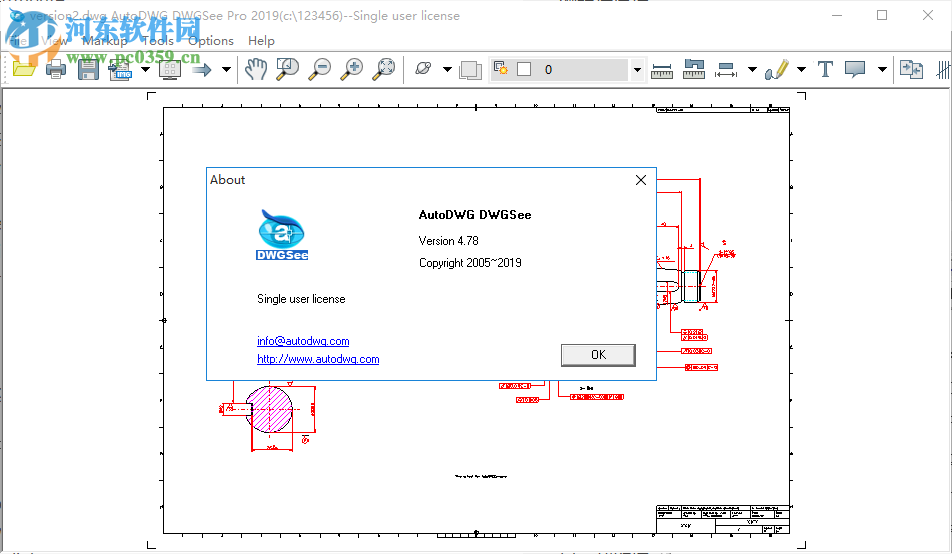Image resolution: width=952 pixels, height=554 pixels.
Task: Click the stacked layouts icon
Action: (471, 70)
